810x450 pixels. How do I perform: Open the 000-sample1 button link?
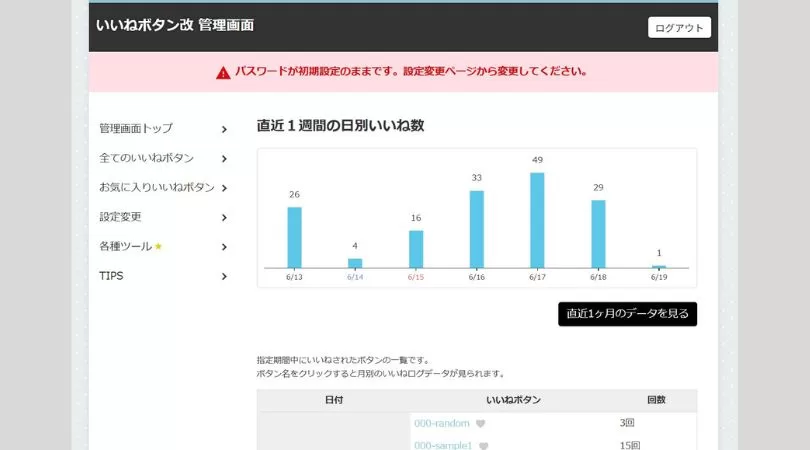coord(443,446)
